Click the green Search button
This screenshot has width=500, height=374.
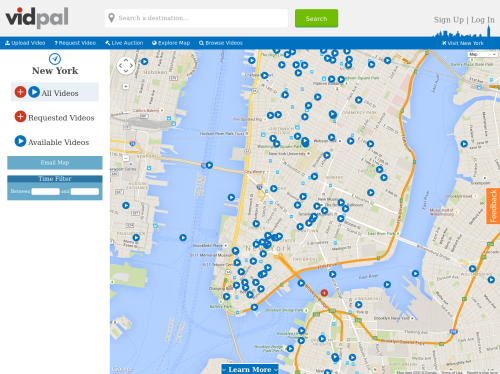[x=316, y=18]
